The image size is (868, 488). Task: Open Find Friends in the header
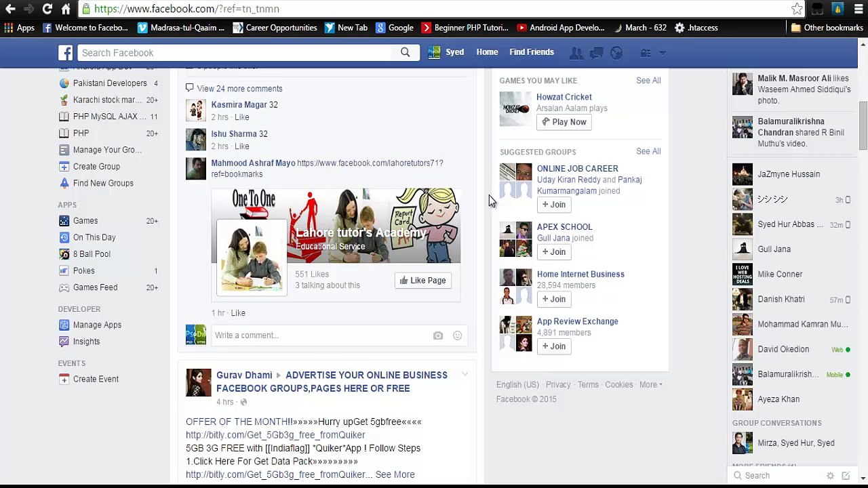[x=532, y=52]
